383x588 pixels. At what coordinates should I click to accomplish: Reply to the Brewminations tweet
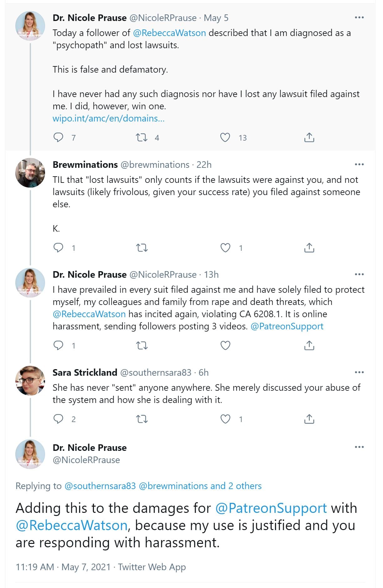point(59,248)
